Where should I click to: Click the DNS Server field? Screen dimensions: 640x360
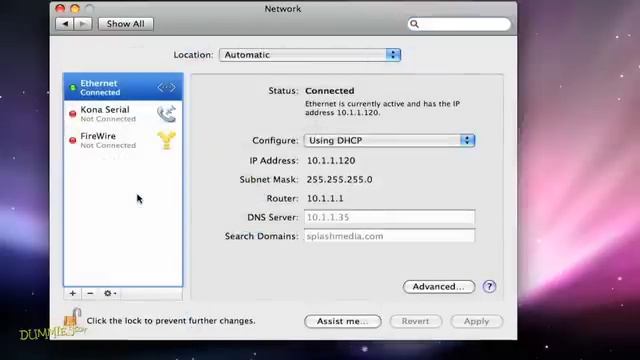point(389,217)
